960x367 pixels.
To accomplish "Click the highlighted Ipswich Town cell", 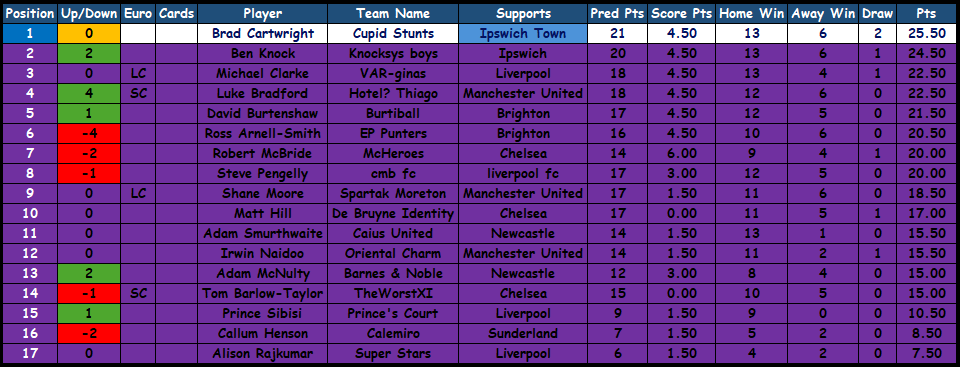I will pos(523,34).
